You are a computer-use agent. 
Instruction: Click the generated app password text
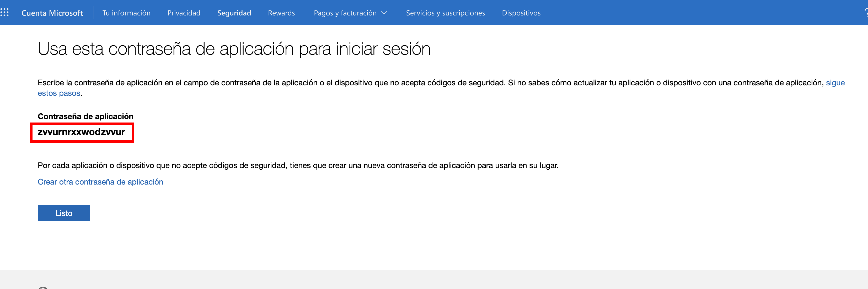click(x=81, y=132)
